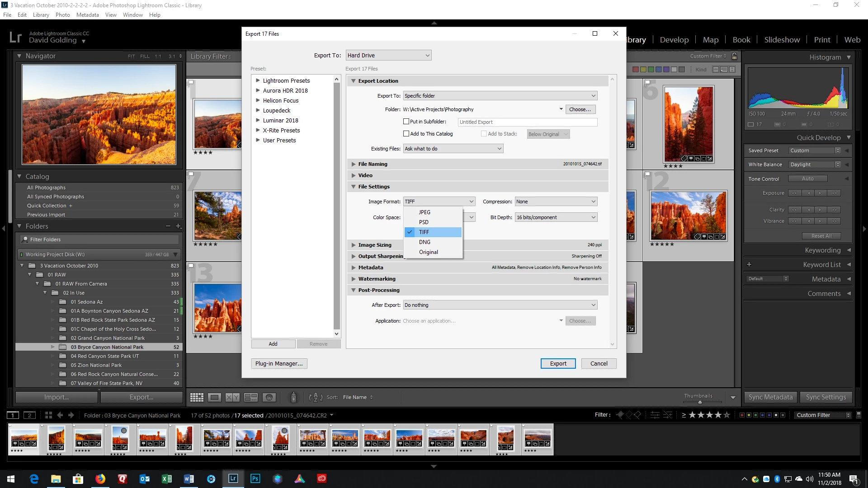Toggle the filter lock icon
Screen dimensions: 868x488
click(734, 56)
